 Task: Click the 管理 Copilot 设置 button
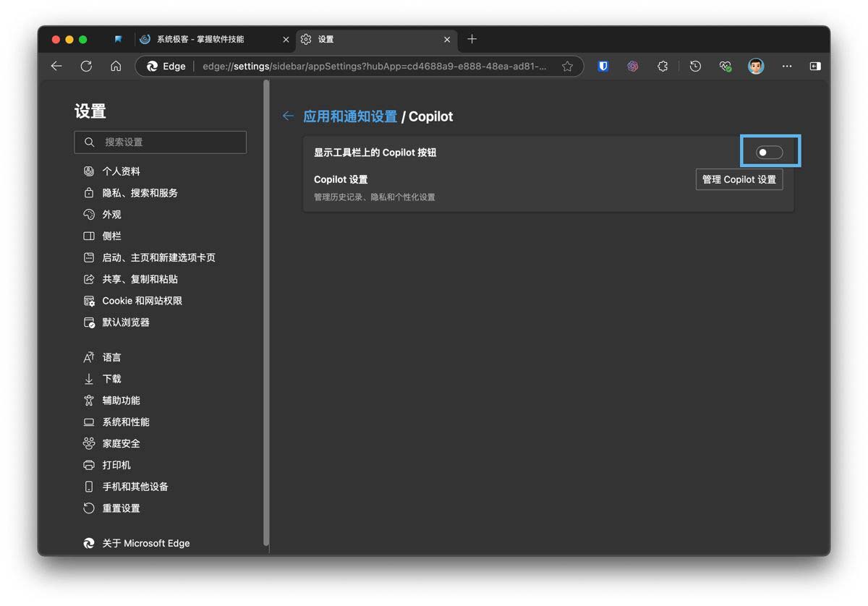[x=739, y=179]
